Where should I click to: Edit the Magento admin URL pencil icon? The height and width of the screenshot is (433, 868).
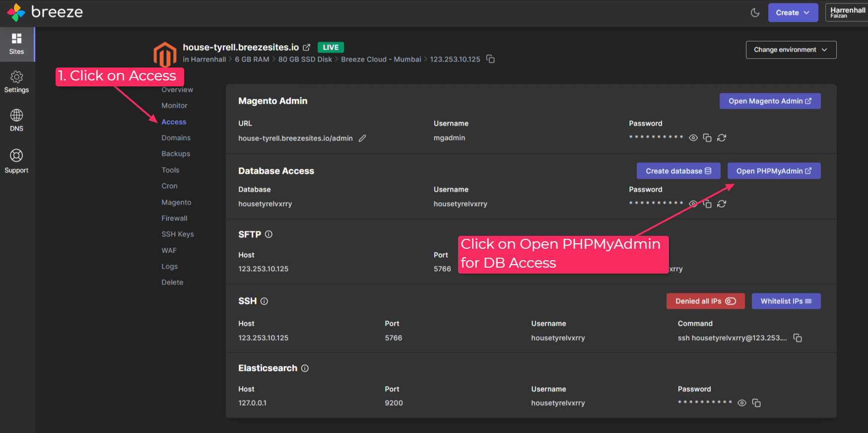[x=362, y=138]
